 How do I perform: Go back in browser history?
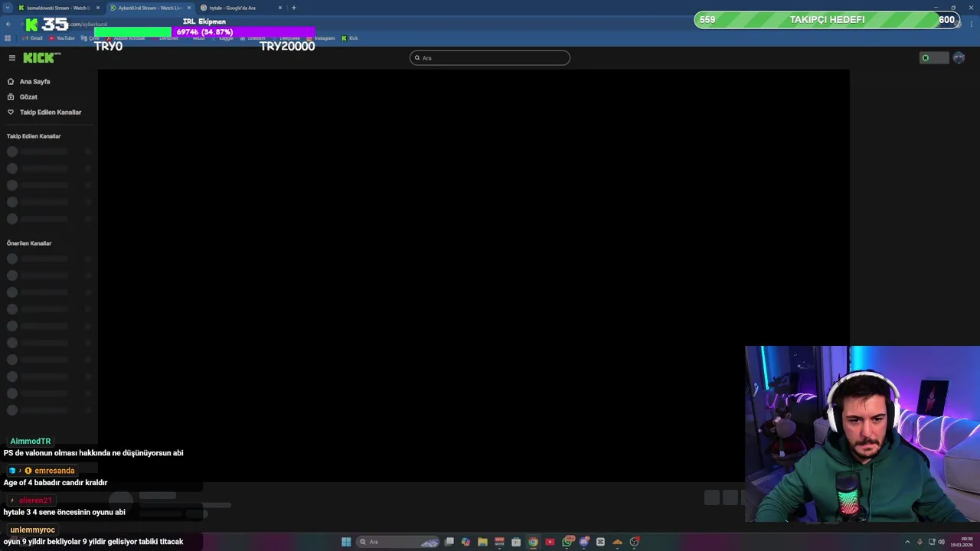point(8,24)
